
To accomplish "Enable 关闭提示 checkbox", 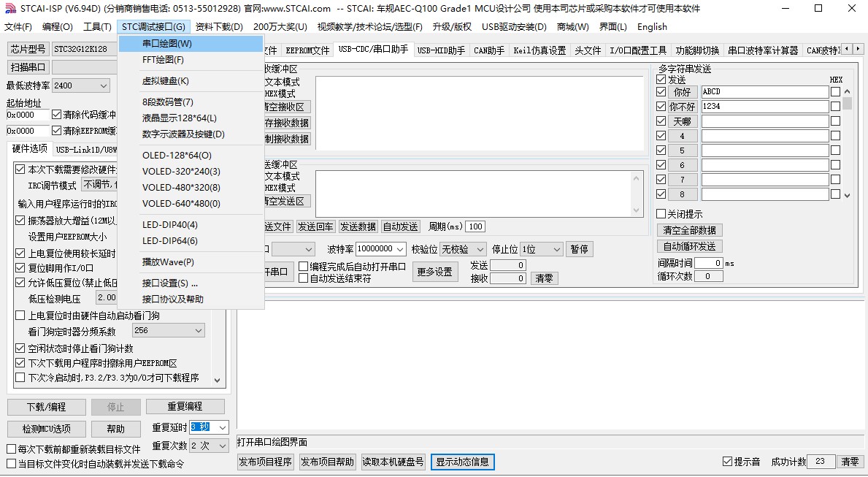I will pyautogui.click(x=661, y=214).
